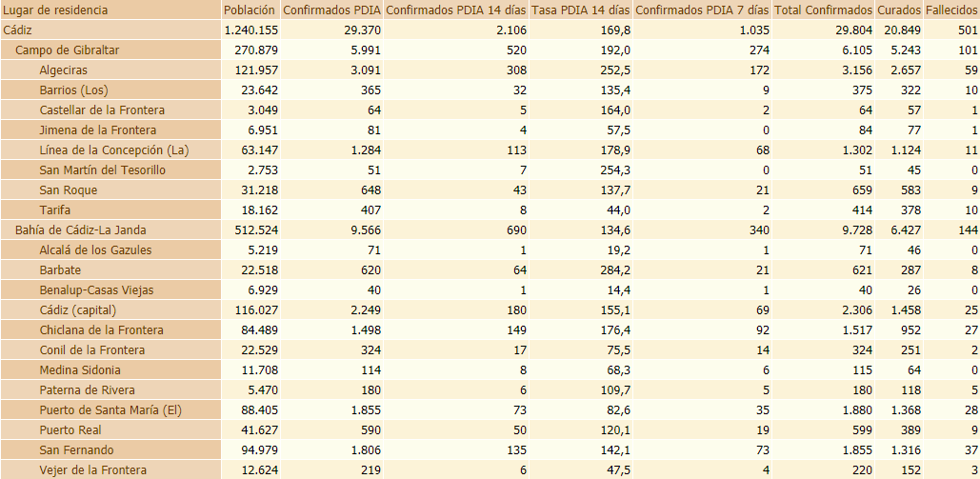This screenshot has width=980, height=479.
Task: Click the Curados column header
Action: (898, 10)
